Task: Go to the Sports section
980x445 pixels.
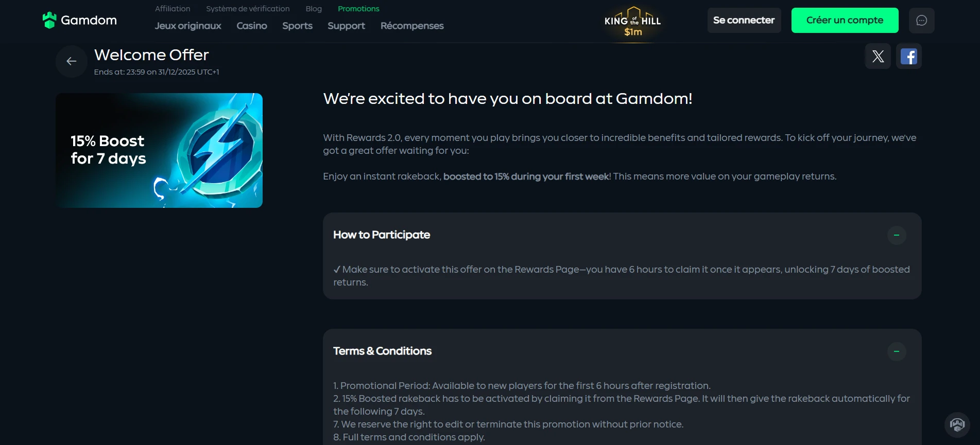Action: point(297,26)
